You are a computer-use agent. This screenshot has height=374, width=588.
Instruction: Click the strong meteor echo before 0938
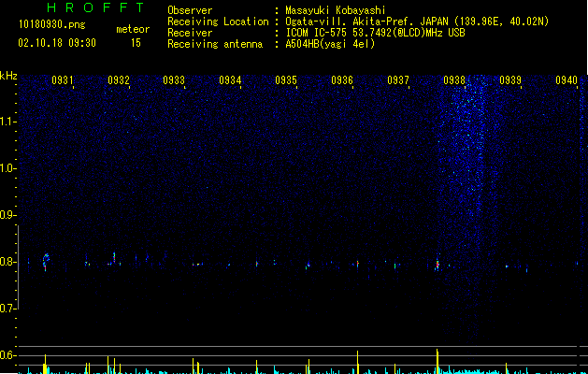click(437, 262)
